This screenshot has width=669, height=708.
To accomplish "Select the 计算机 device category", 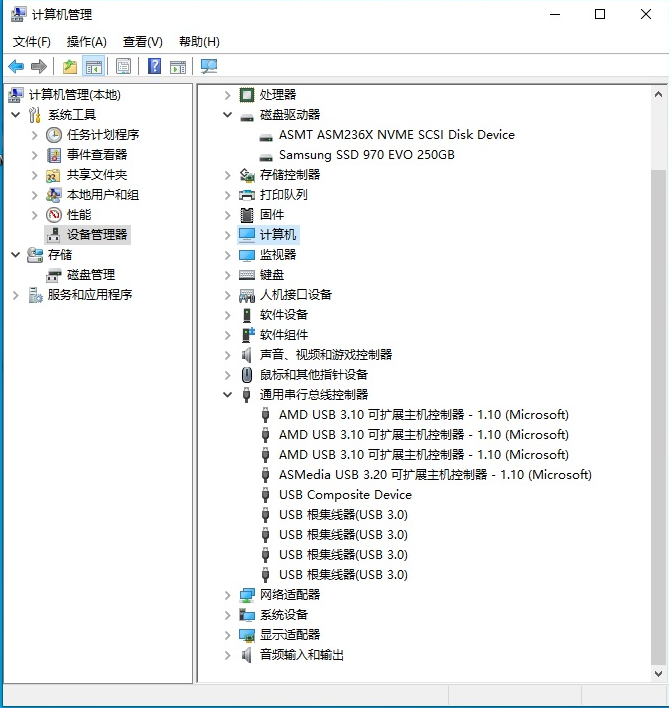I will 278,235.
